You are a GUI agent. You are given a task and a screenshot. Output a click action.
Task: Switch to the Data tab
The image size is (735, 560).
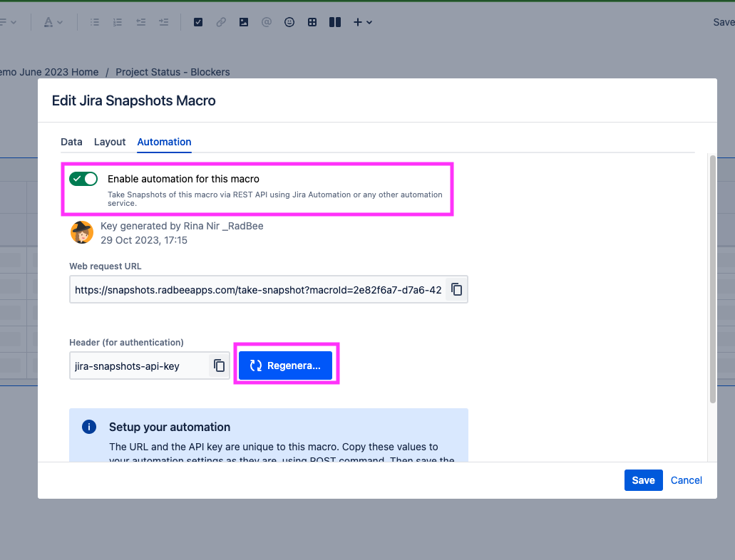click(71, 142)
